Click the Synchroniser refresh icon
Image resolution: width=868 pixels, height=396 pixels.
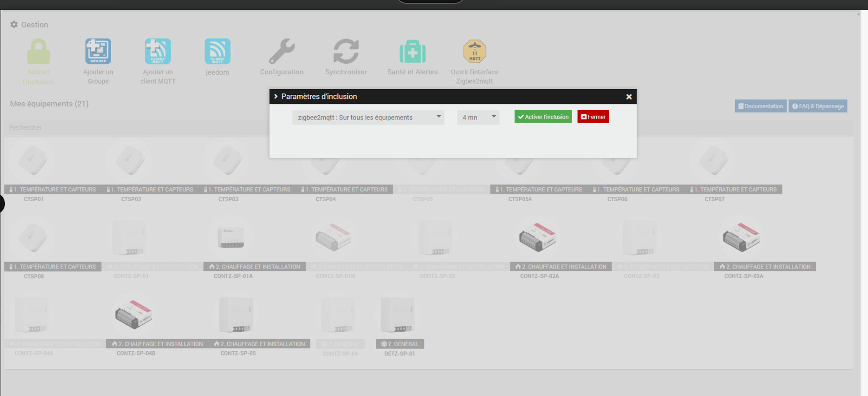[x=346, y=51]
